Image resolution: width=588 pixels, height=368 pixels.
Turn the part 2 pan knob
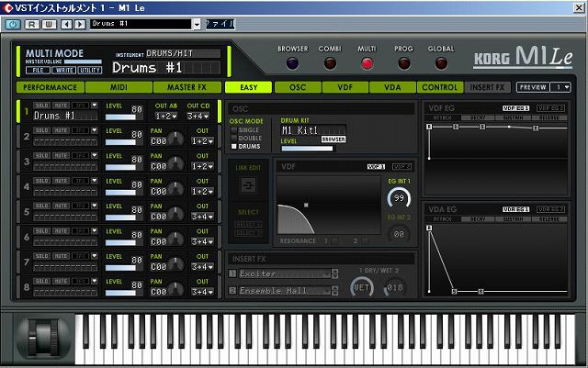[x=175, y=139]
